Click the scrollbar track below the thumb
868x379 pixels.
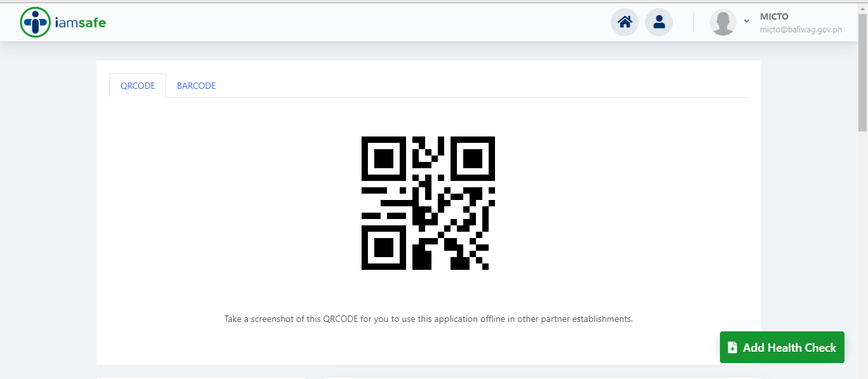[x=862, y=254]
